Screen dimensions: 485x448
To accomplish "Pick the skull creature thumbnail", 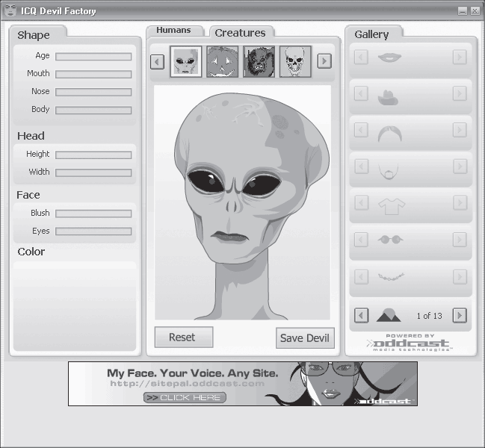I will (295, 61).
